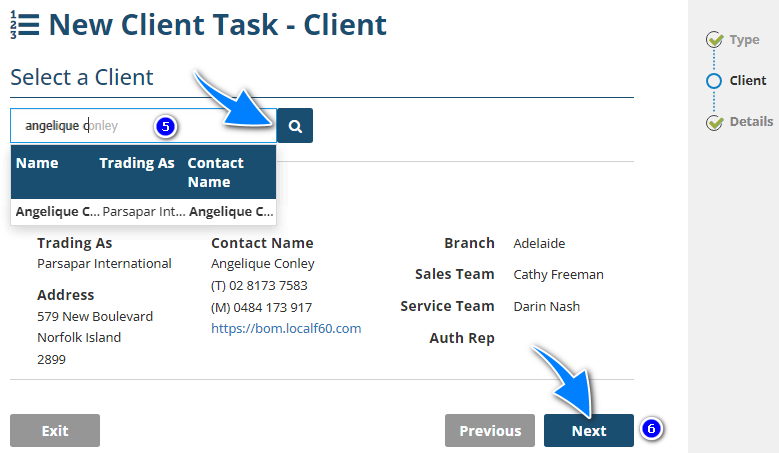Viewport: 779px width, 453px height.
Task: Click the blue number 5 badge
Action: [165, 126]
